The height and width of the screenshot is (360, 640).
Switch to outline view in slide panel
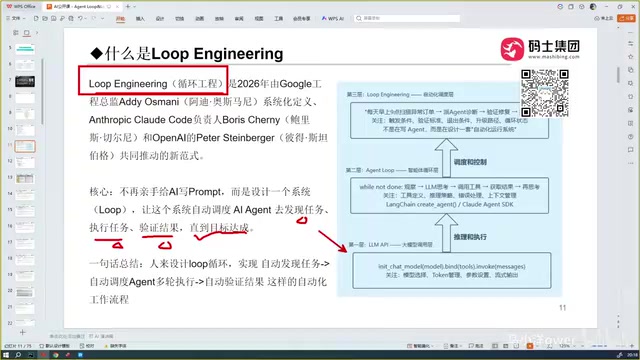tap(16, 33)
